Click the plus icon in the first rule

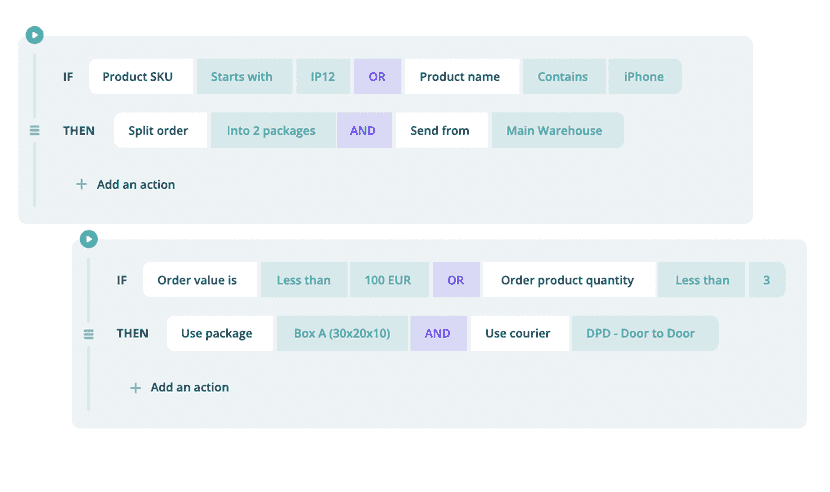pyautogui.click(x=81, y=184)
